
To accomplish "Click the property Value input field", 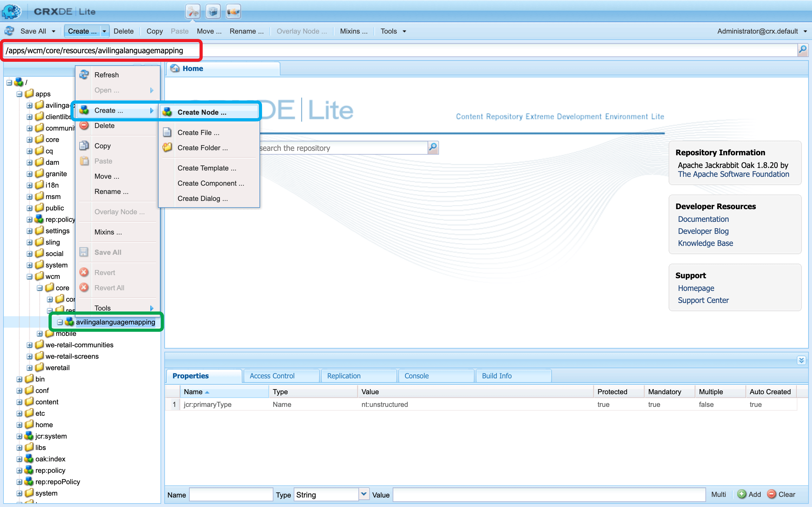I will pyautogui.click(x=549, y=494).
